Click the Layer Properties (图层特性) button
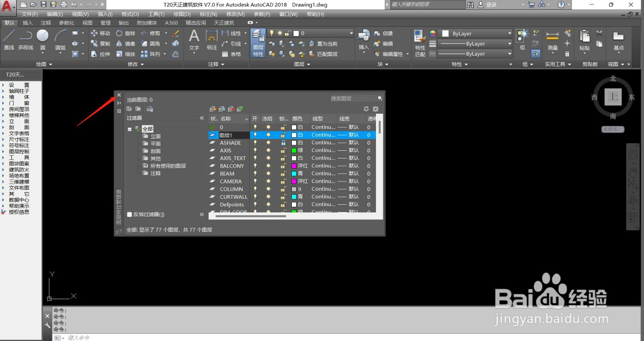This screenshot has height=341, width=644. 258,43
